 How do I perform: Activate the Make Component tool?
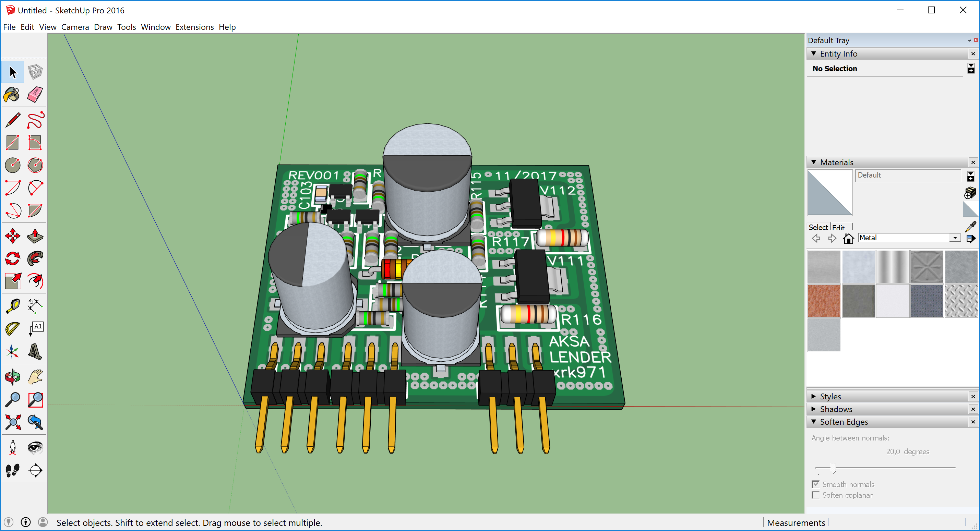35,72
